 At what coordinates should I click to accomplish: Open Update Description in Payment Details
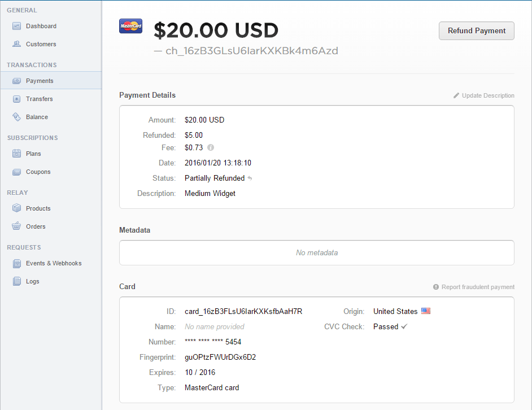pos(487,95)
